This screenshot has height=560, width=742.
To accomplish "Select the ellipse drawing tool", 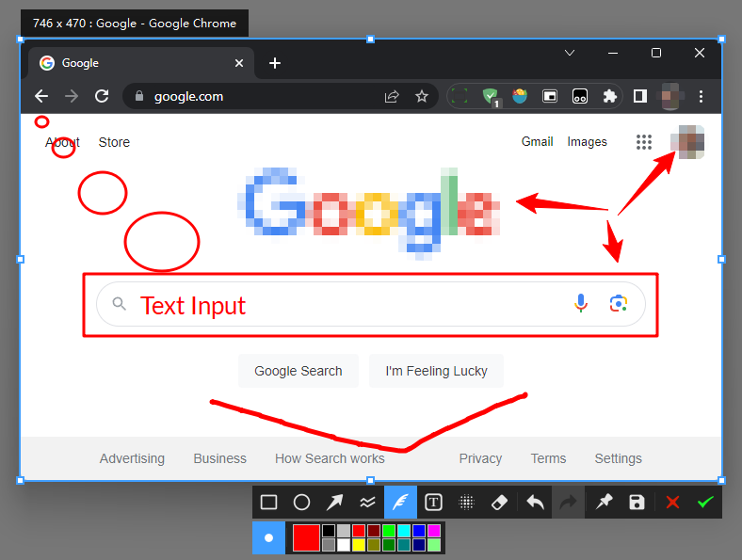I will (301, 503).
